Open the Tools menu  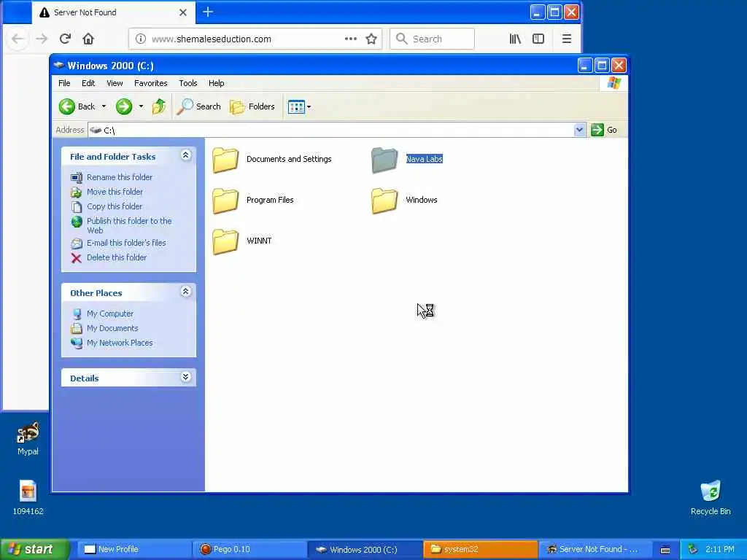[x=187, y=83]
